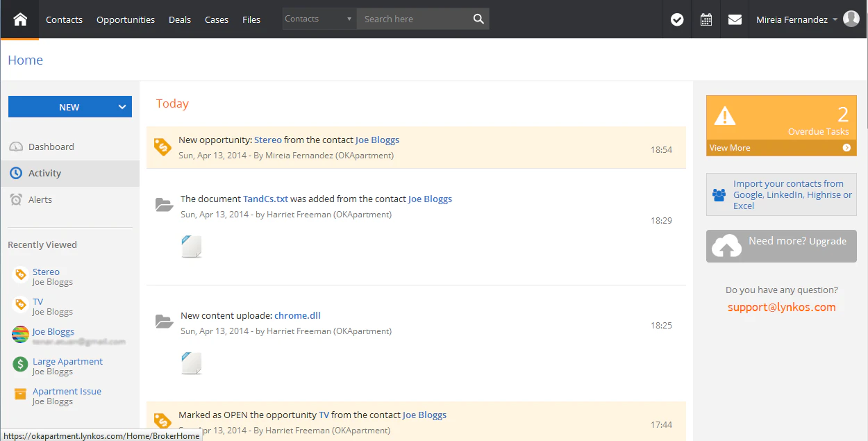This screenshot has height=441, width=868.
Task: Open Joe Bloggs link in Marked as OPEN entry
Action: (424, 415)
